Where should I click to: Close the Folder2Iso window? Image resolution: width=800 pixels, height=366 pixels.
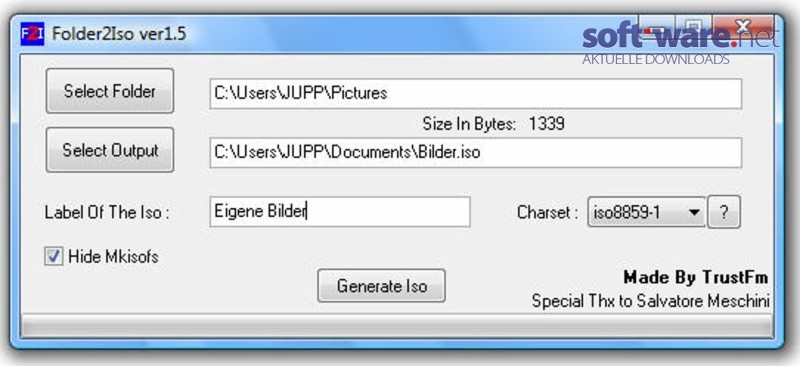tap(744, 27)
